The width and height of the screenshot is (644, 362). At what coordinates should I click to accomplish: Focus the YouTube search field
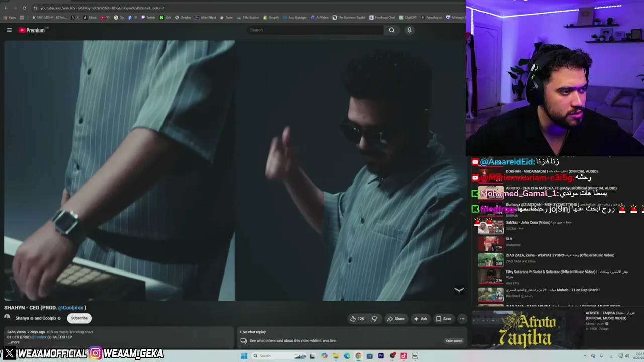tap(315, 30)
